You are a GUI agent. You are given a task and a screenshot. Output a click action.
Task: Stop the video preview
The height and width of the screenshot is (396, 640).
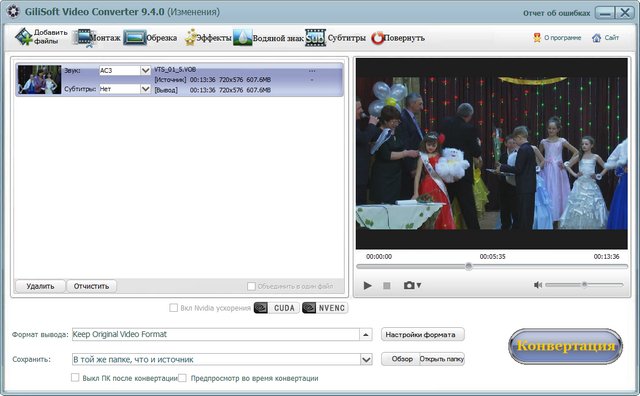pyautogui.click(x=387, y=286)
